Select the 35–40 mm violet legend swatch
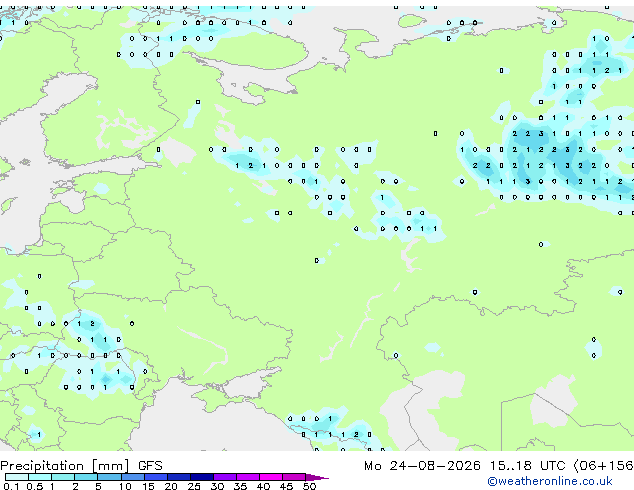634x490 pixels. (x=247, y=477)
